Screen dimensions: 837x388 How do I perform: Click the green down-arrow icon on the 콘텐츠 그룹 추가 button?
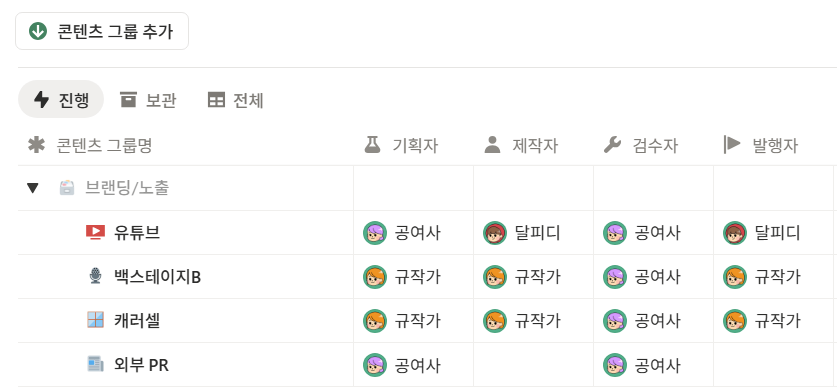[38, 31]
